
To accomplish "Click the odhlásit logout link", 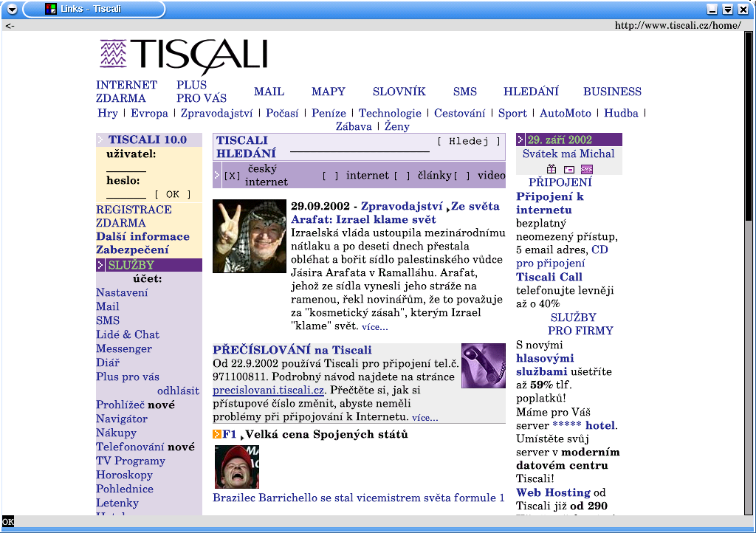I will coord(179,391).
